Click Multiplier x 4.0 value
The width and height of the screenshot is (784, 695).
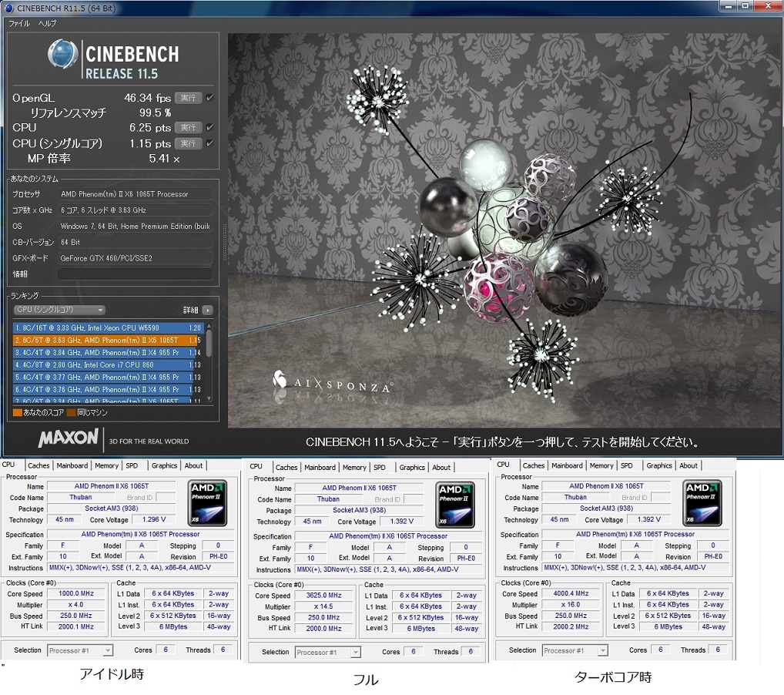tap(76, 604)
